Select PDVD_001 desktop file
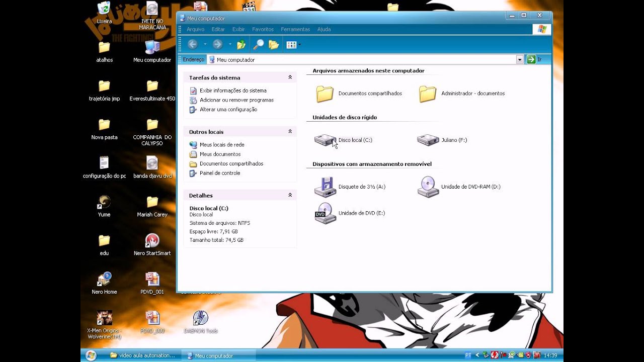 pos(152,284)
